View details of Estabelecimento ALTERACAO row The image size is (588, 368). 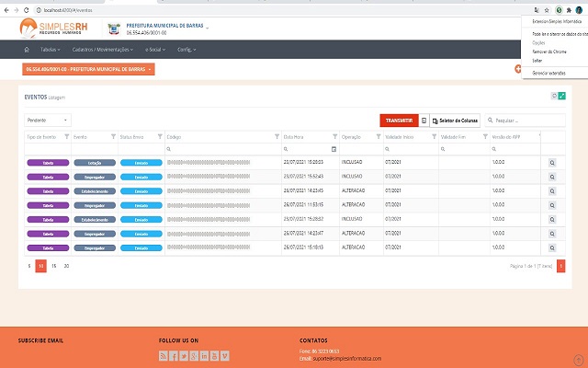(x=552, y=191)
